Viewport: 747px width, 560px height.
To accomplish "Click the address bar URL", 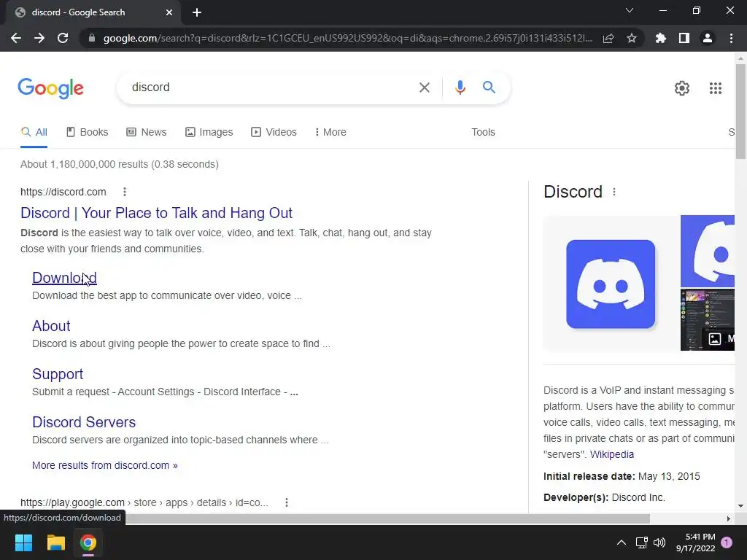I will (x=348, y=38).
